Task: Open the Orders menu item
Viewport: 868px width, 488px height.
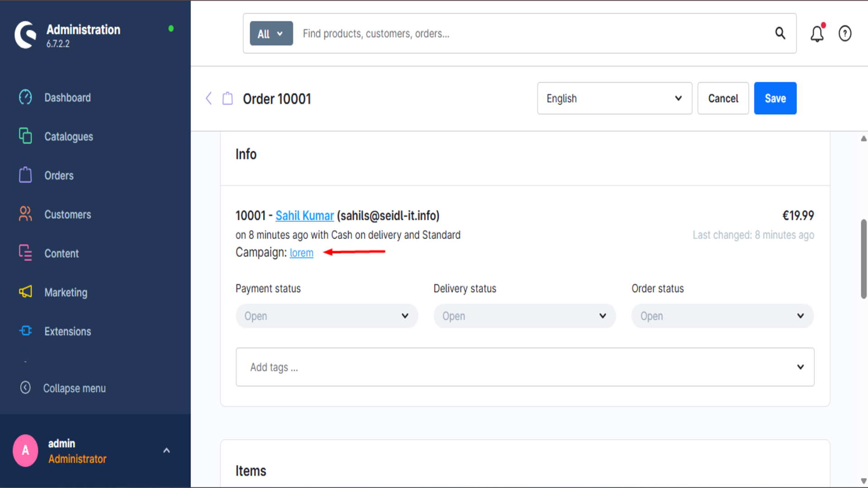Action: coord(59,175)
